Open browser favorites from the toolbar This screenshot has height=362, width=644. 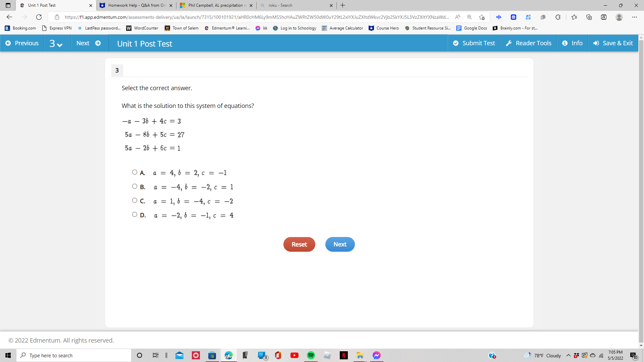coord(574,17)
